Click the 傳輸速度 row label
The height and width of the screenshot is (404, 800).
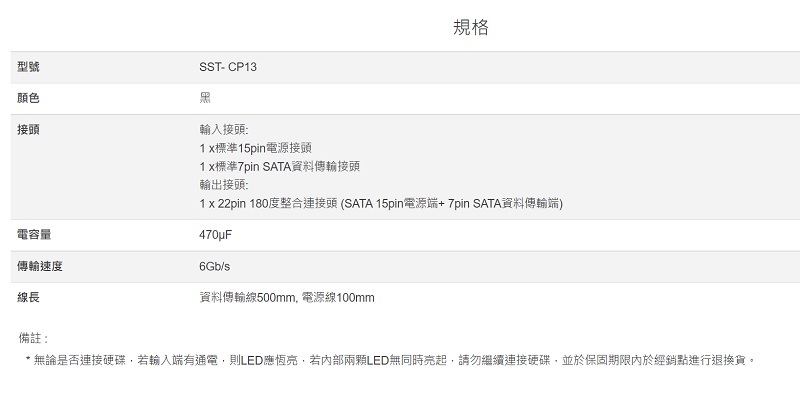[x=40, y=266]
